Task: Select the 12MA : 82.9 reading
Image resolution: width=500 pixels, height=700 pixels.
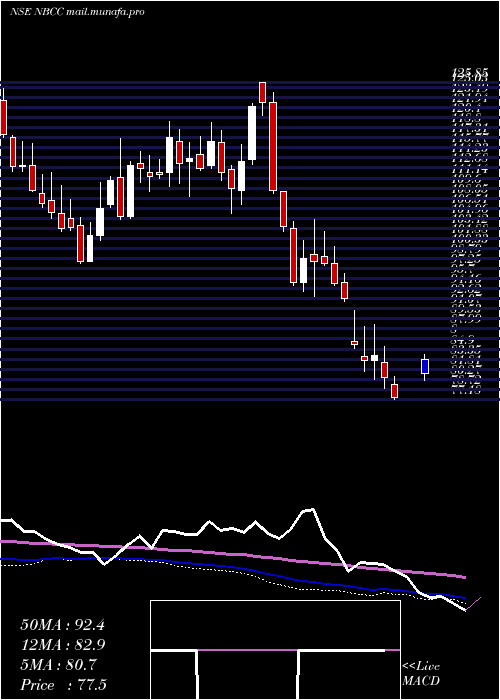Action: (62, 645)
